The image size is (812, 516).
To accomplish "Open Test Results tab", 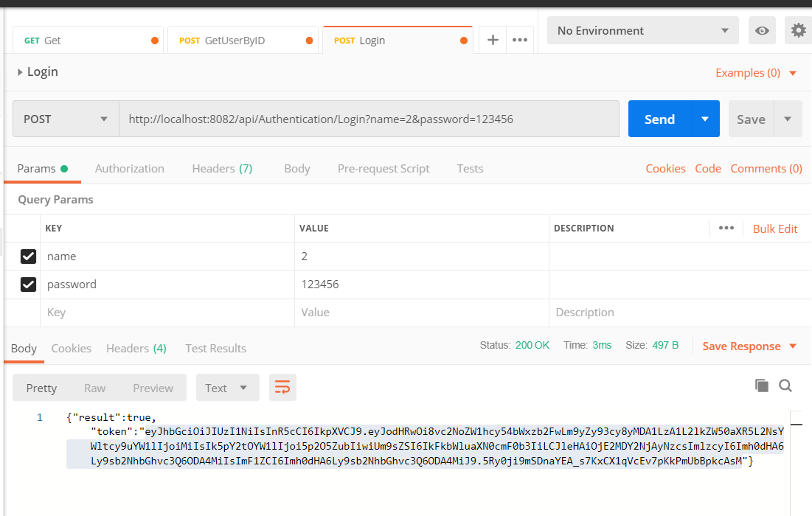I will (x=216, y=349).
